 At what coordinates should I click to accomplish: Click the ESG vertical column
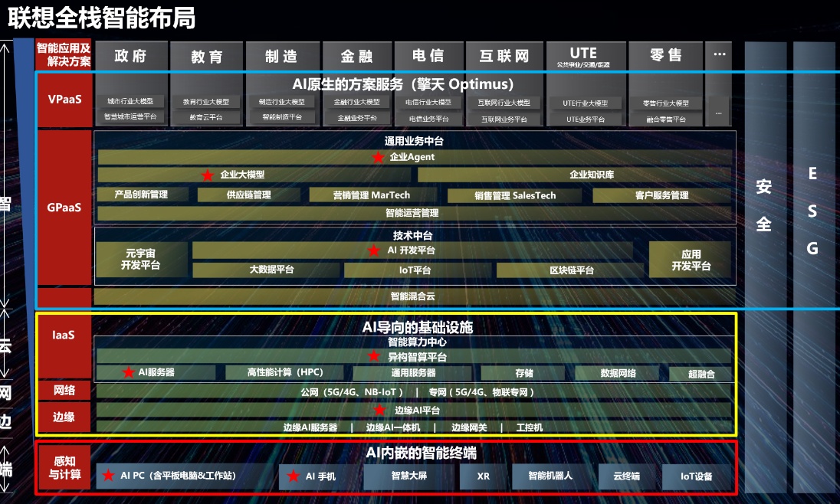point(812,268)
